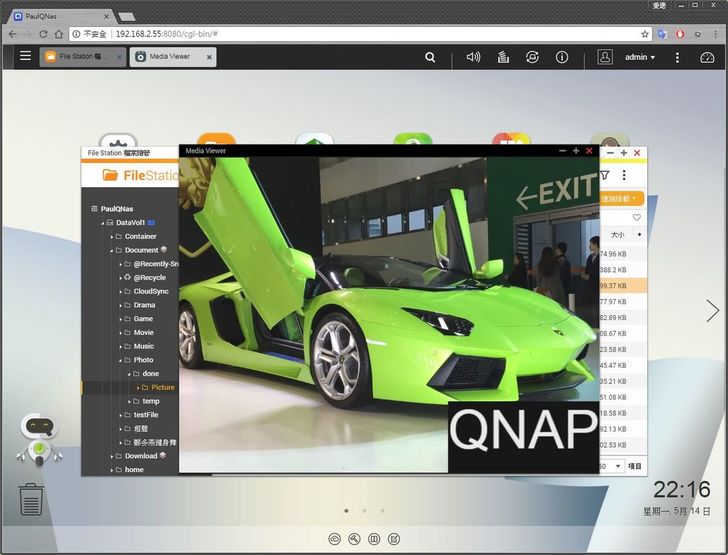Select the Picture folder in tree
Screen dimensions: 728x555
pyautogui.click(x=162, y=387)
